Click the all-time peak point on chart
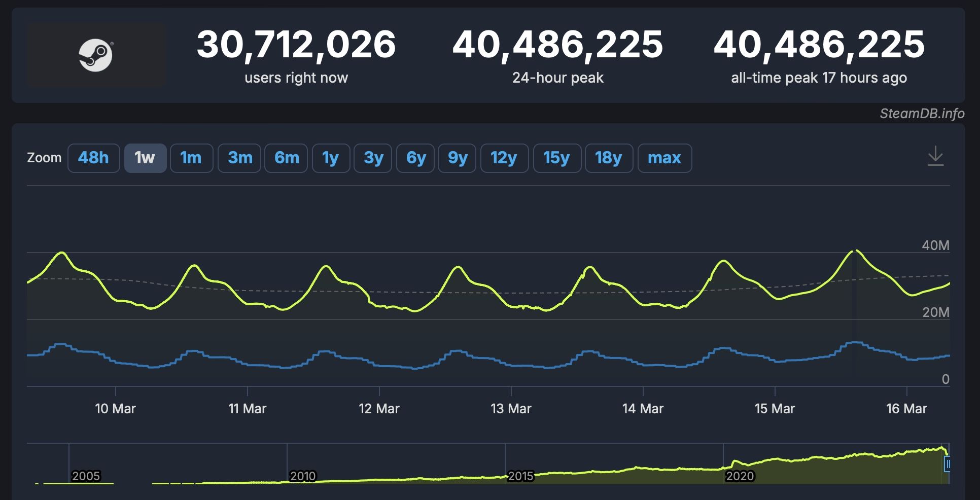Image resolution: width=980 pixels, height=500 pixels. (856, 251)
